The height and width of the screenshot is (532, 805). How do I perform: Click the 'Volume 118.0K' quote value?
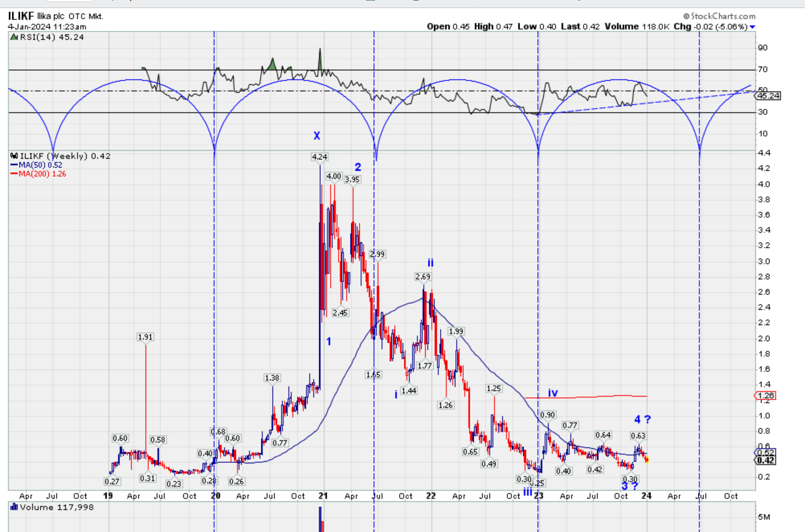637,27
